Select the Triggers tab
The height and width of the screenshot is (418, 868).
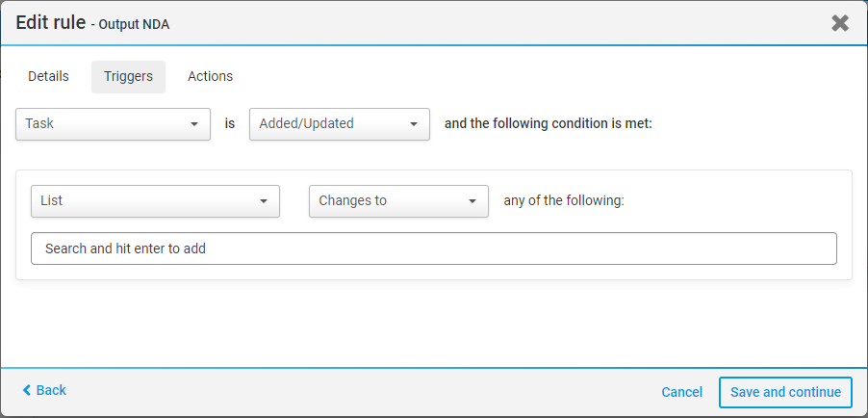coord(128,76)
